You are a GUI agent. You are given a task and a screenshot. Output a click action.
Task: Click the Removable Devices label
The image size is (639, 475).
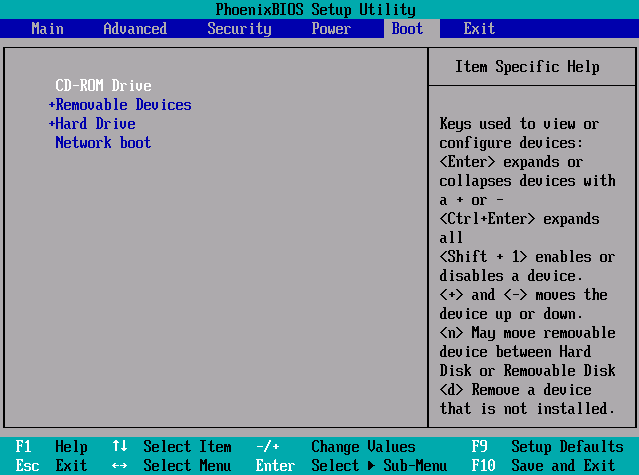coord(123,105)
